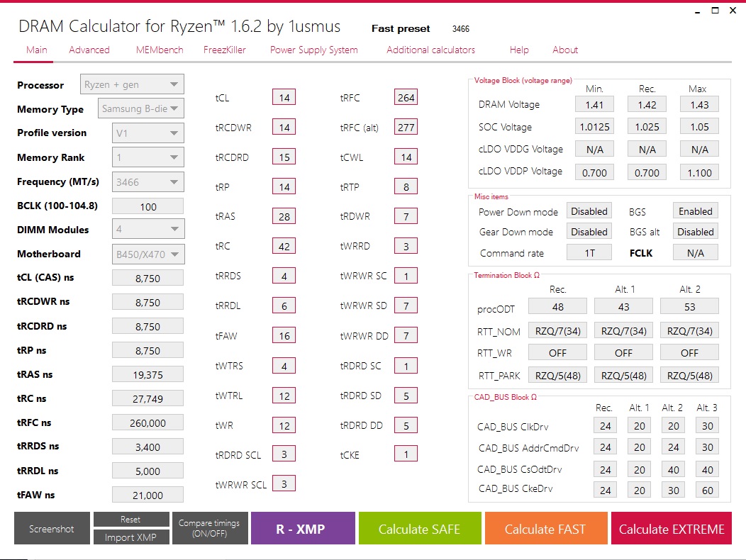Viewport: 746px width, 560px height.
Task: Click the tFAW timing value 16
Action: tap(284, 335)
